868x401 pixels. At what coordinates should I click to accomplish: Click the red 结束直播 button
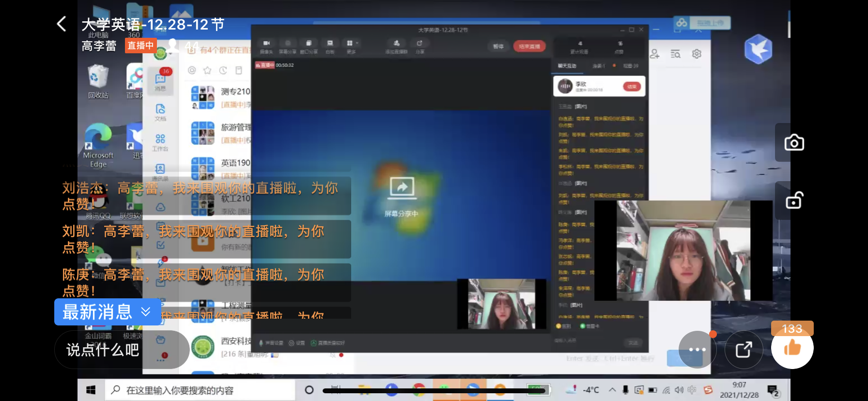point(529,46)
